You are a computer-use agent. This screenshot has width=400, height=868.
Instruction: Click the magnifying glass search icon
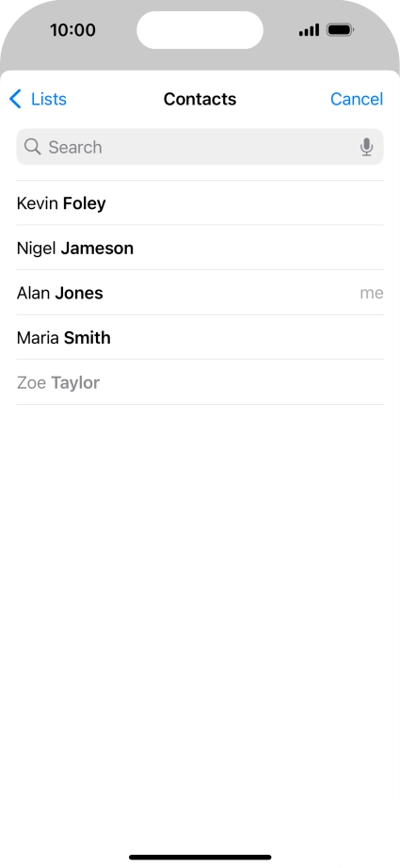tap(33, 147)
